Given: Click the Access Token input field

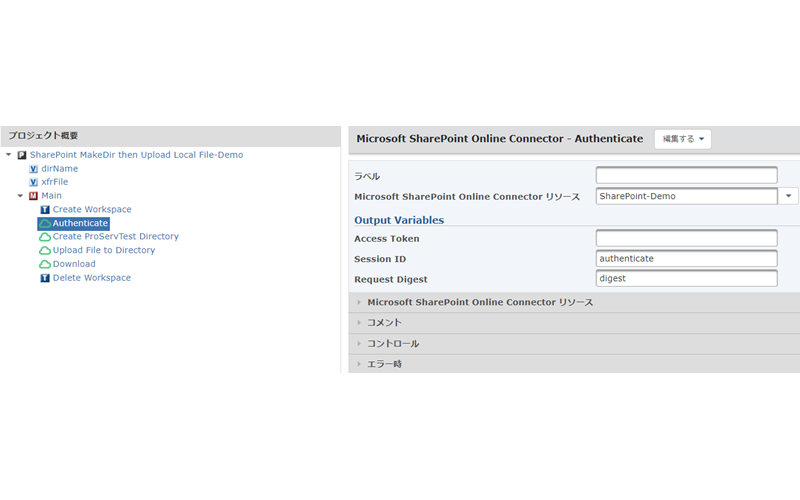Looking at the screenshot, I should pyautogui.click(x=686, y=238).
